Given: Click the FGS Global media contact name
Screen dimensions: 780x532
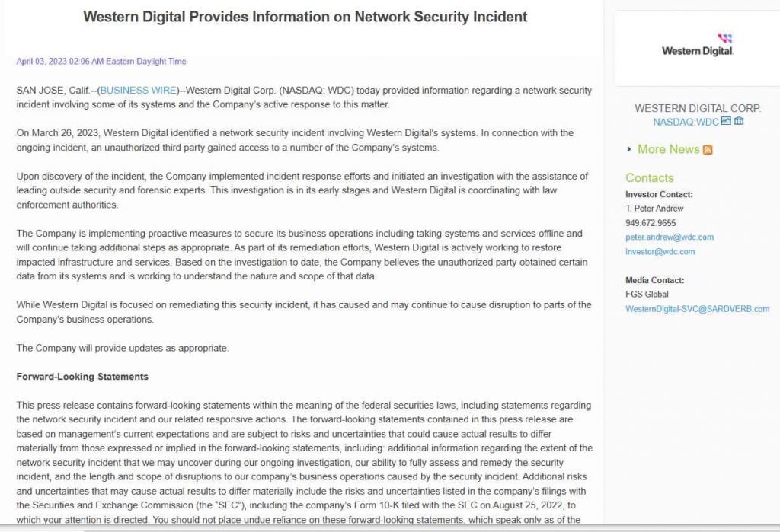Looking at the screenshot, I should [647, 295].
